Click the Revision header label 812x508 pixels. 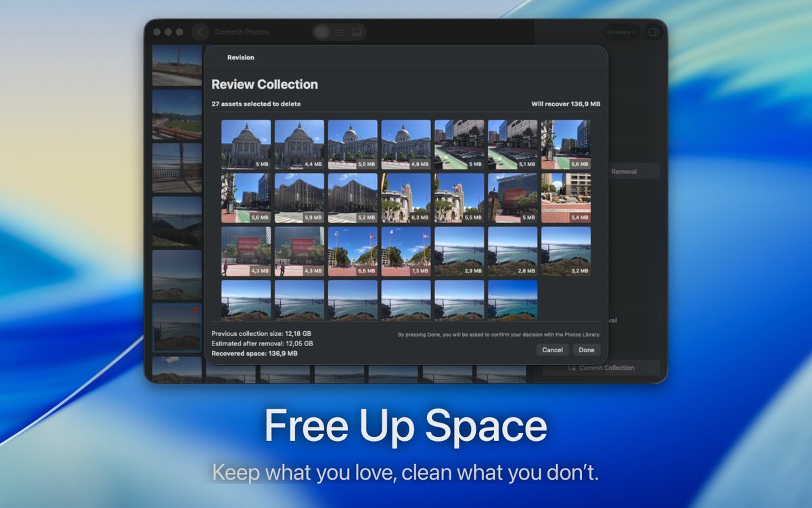241,58
